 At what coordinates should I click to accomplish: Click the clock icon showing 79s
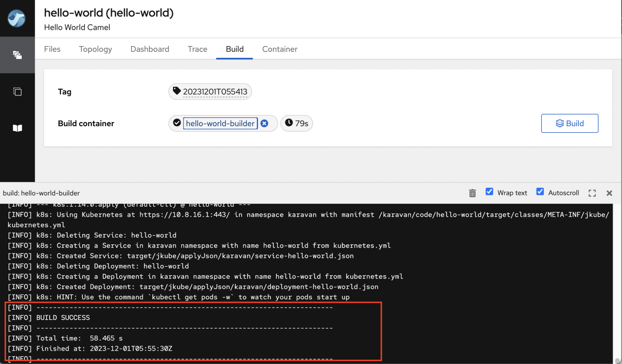(289, 123)
